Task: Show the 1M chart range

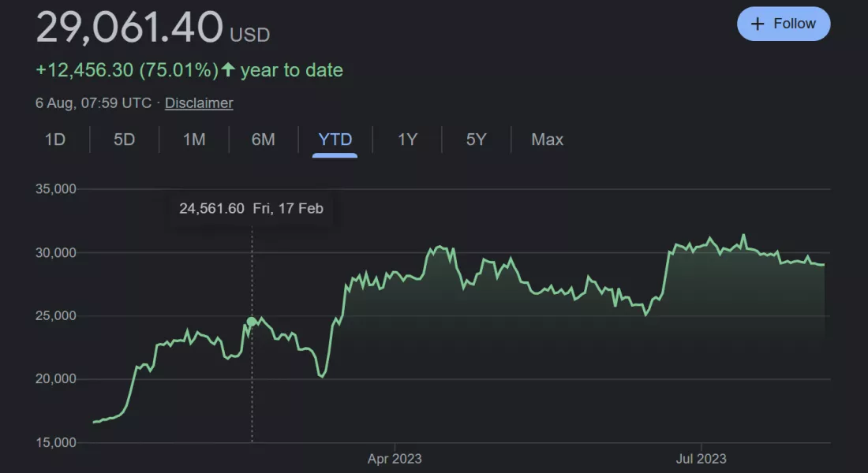Action: (194, 140)
